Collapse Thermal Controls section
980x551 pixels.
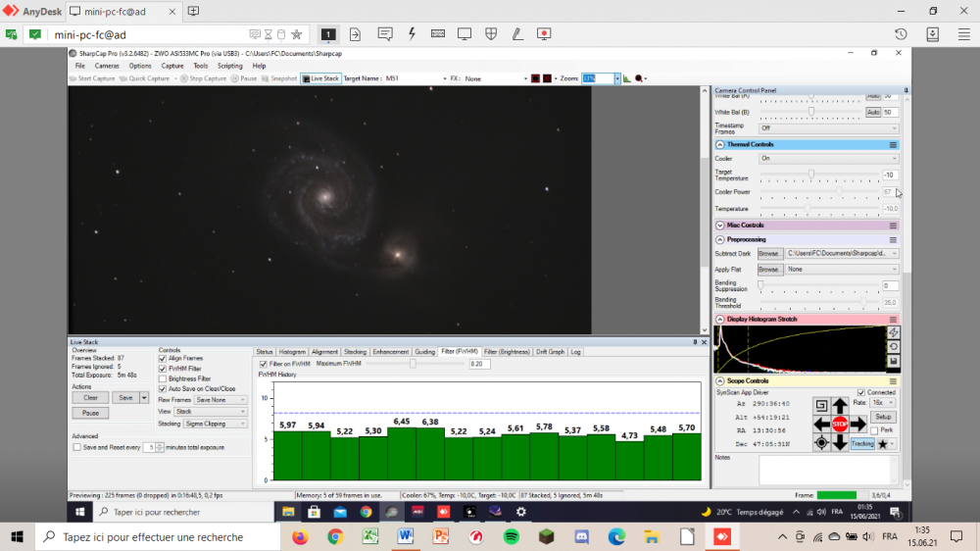[720, 145]
